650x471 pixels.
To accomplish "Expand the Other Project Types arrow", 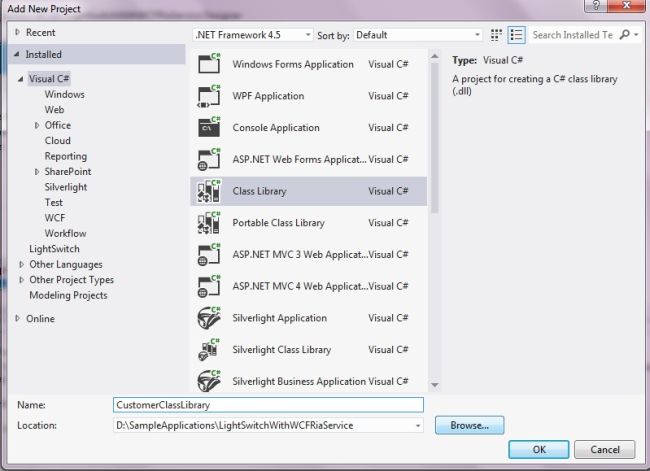I will click(22, 280).
